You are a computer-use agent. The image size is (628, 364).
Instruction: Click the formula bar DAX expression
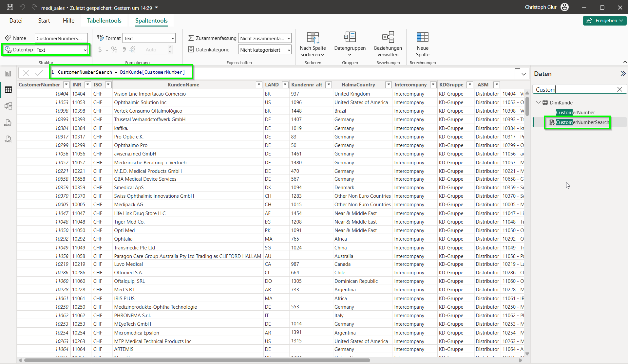pos(121,72)
